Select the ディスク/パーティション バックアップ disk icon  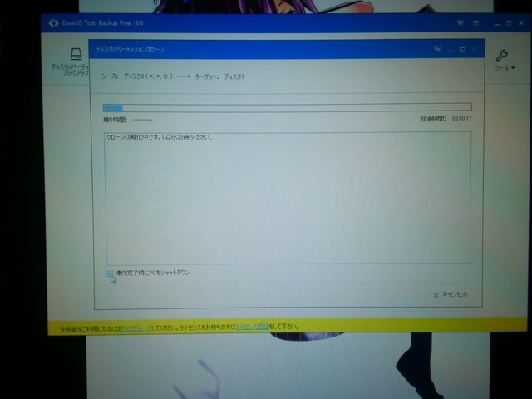[76, 54]
